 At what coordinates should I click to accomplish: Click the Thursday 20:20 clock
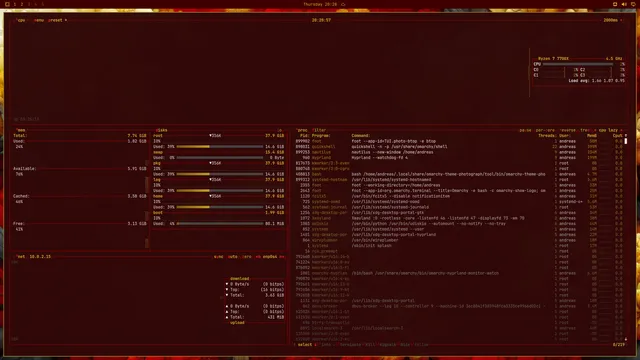320,4
